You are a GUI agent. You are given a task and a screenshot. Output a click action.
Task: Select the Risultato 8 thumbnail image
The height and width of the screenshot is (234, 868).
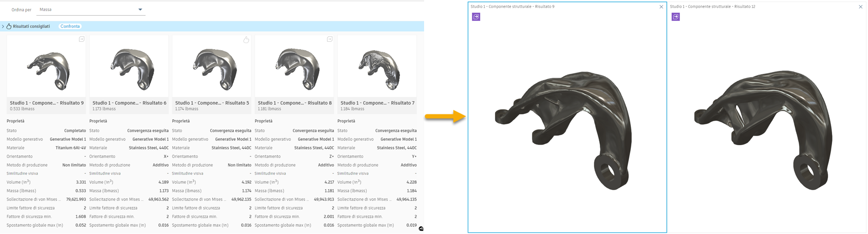294,66
